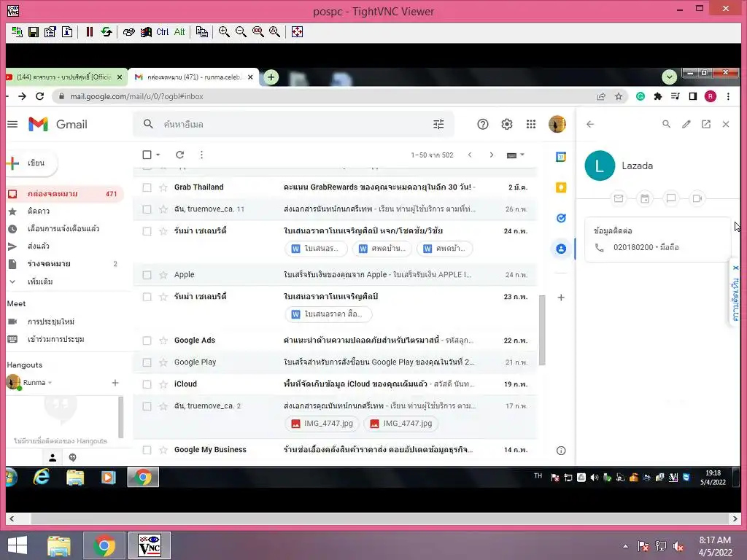Viewport: 747px width, 560px height.
Task: Click the TightVNC zoom in icon
Action: pyautogui.click(x=224, y=32)
